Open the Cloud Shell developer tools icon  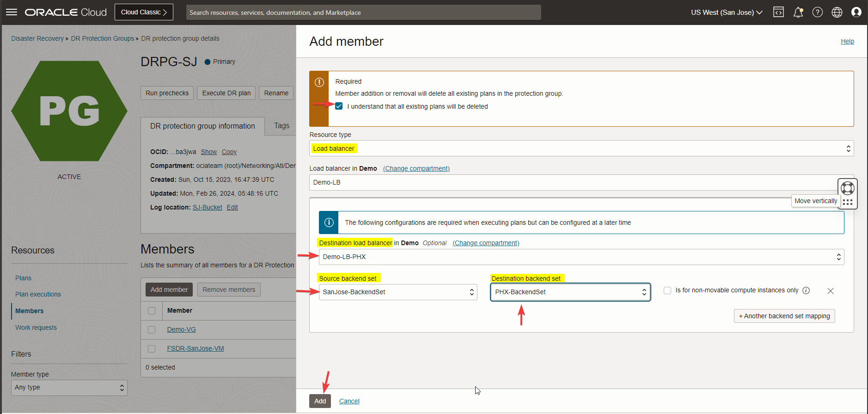pos(778,12)
